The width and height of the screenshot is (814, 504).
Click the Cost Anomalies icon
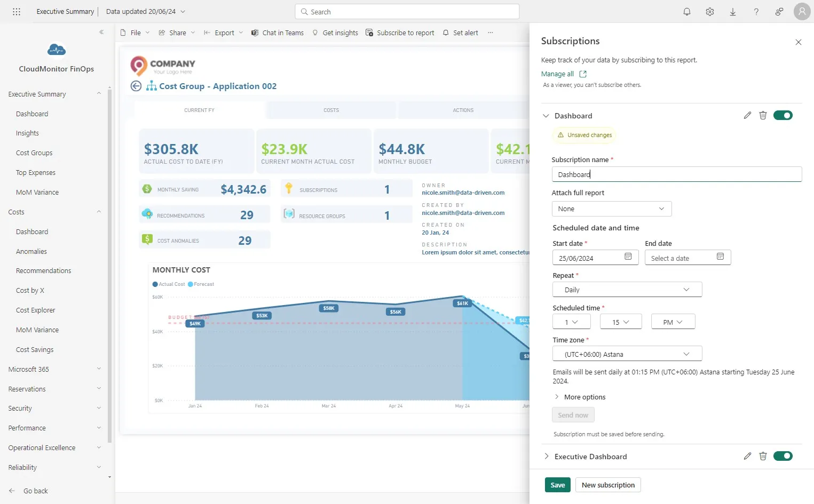[147, 239]
